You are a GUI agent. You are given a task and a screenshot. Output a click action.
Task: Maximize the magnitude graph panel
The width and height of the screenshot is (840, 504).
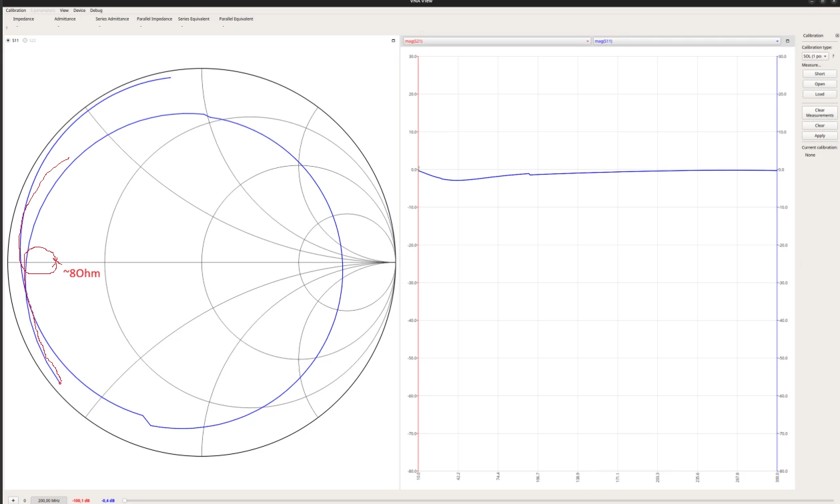[787, 41]
